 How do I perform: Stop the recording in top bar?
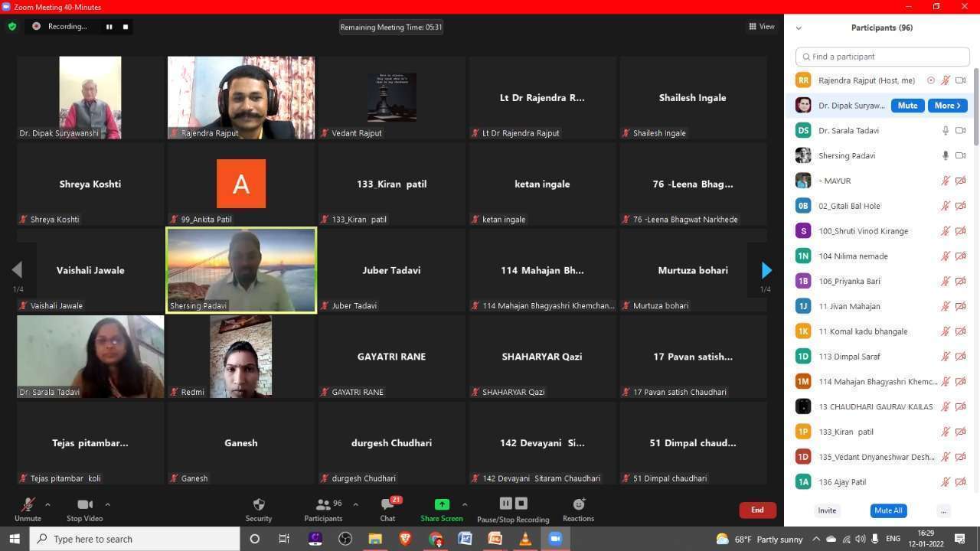point(126,27)
